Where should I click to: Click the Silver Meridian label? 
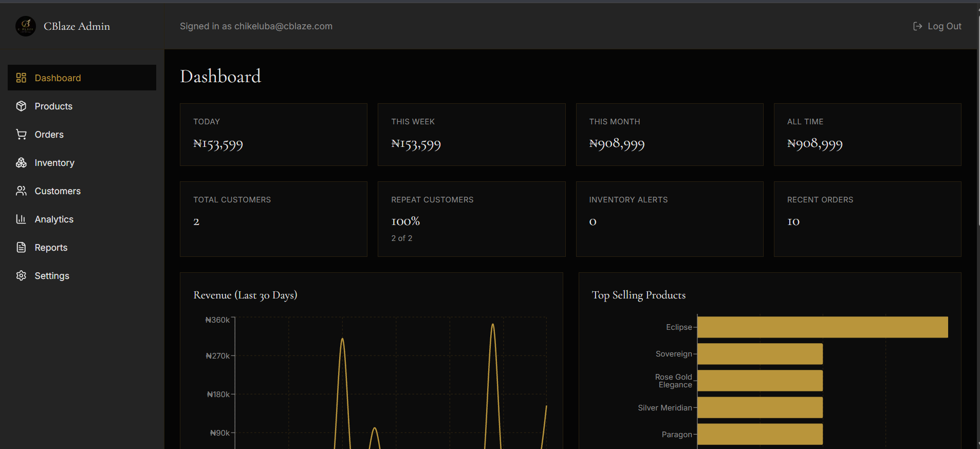tap(665, 407)
